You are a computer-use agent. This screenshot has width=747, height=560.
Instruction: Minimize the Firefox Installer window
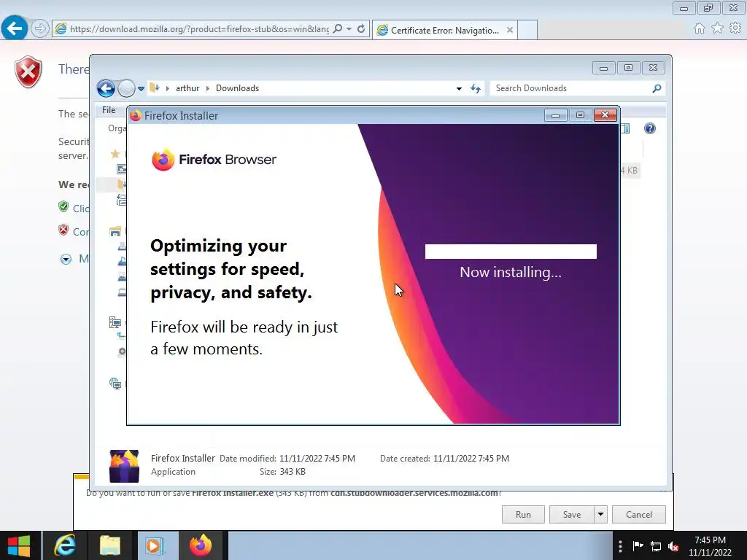[555, 115]
